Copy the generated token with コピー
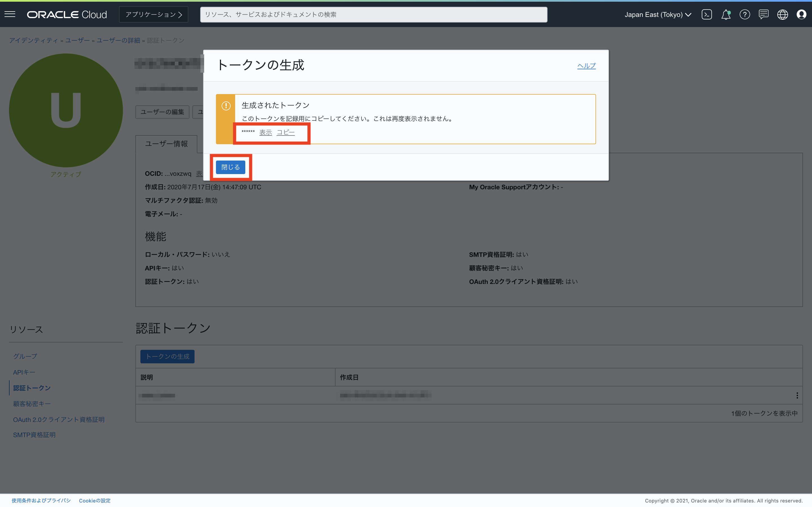 pos(286,132)
